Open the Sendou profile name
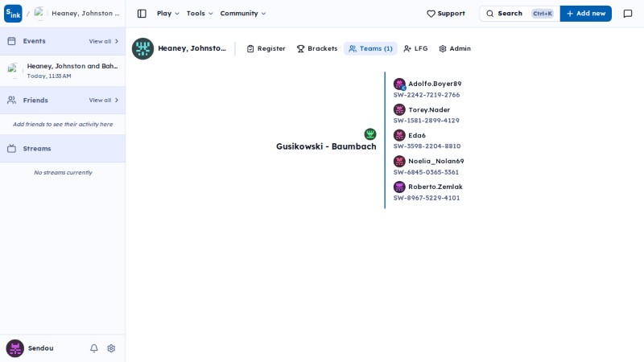 [x=41, y=348]
